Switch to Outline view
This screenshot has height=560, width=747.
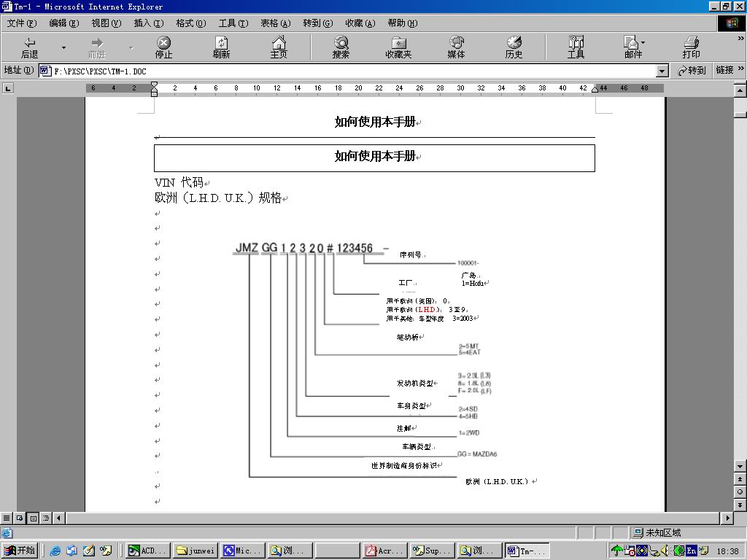tap(46, 518)
